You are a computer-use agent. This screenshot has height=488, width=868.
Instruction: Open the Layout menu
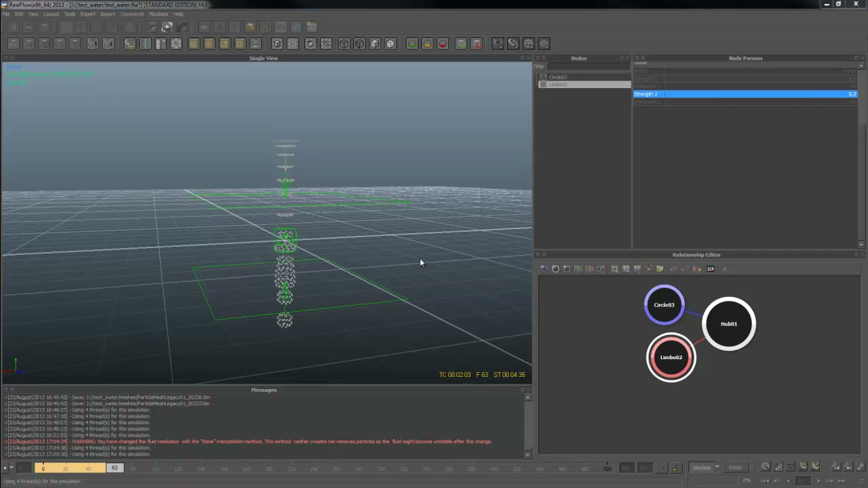pyautogui.click(x=52, y=14)
